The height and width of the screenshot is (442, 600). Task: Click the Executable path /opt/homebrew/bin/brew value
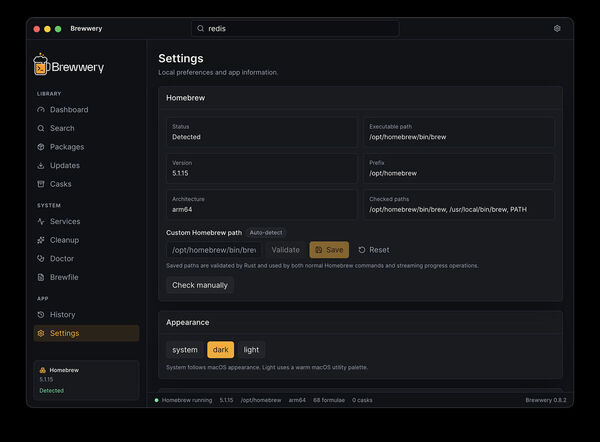point(408,137)
